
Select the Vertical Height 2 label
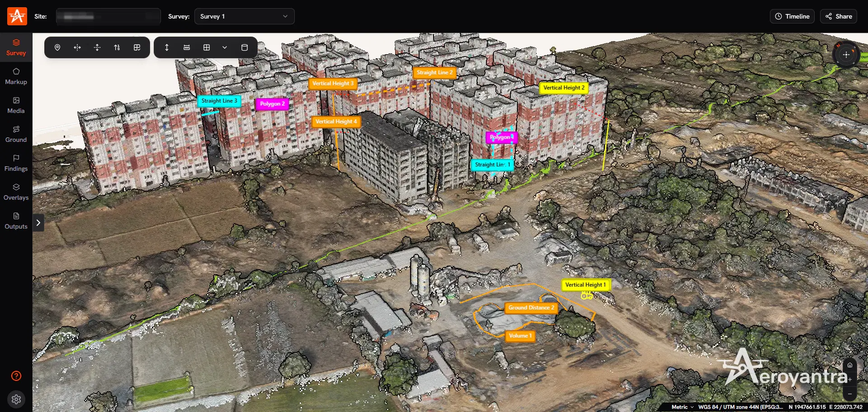[564, 88]
